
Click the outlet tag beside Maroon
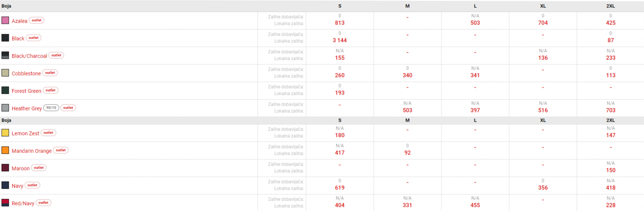39,168
